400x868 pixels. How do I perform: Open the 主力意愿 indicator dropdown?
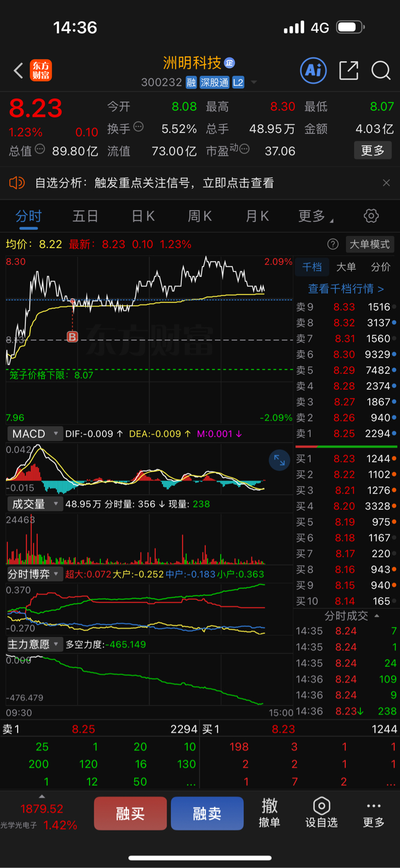(35, 644)
